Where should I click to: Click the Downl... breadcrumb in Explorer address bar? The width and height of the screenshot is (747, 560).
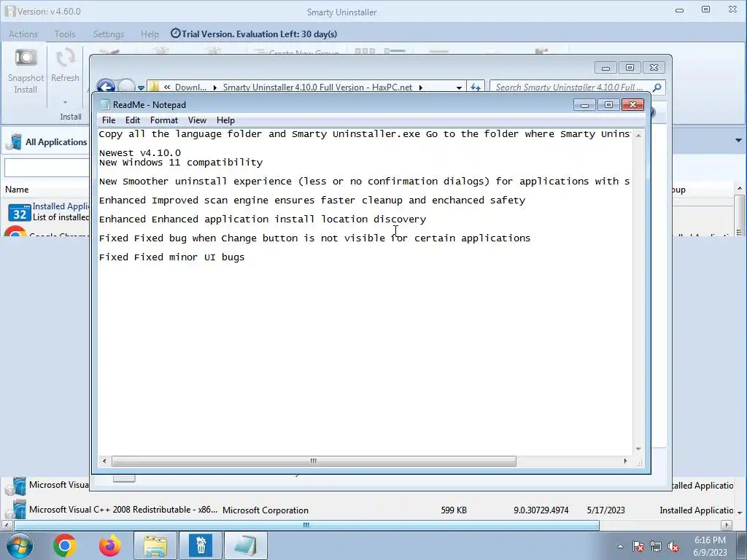click(x=190, y=87)
